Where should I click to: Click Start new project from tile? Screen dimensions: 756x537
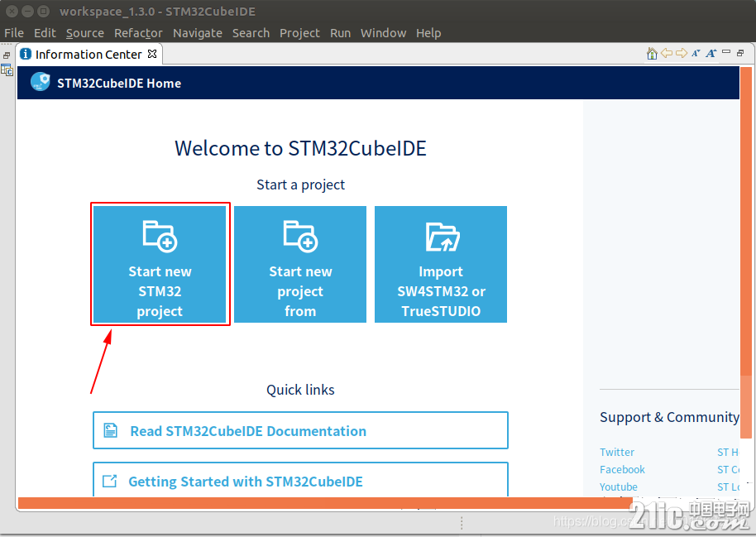coord(300,264)
